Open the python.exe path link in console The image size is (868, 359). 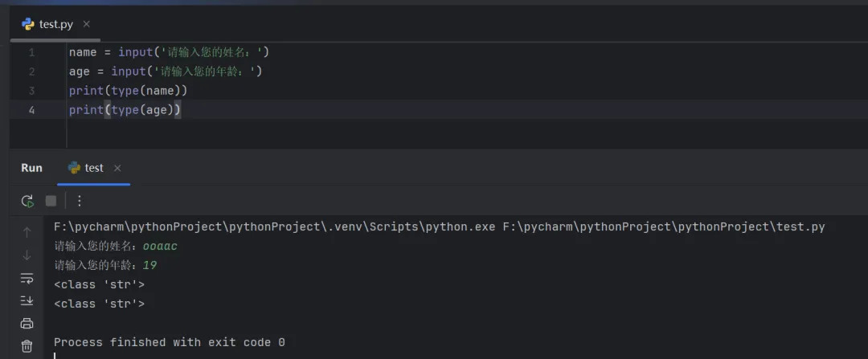pyautogui.click(x=274, y=227)
